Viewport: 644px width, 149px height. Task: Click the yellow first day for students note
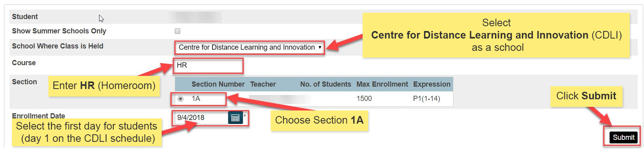[87, 132]
